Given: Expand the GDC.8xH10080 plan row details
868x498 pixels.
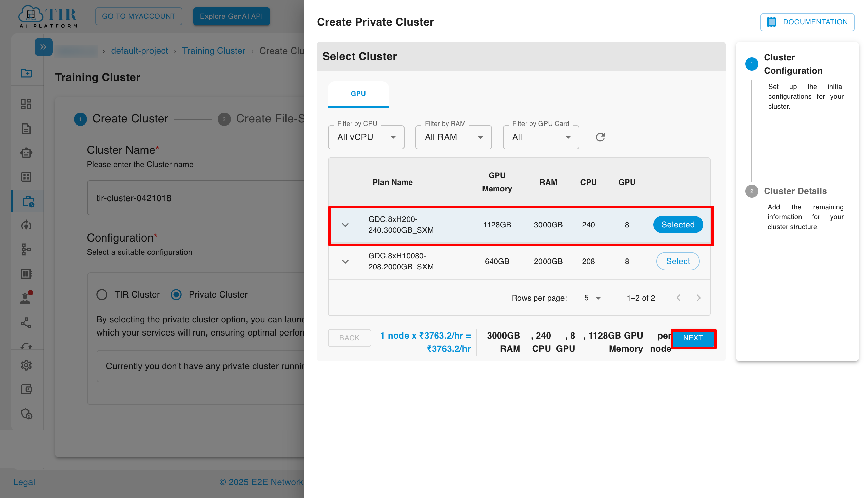Looking at the screenshot, I should tap(345, 261).
